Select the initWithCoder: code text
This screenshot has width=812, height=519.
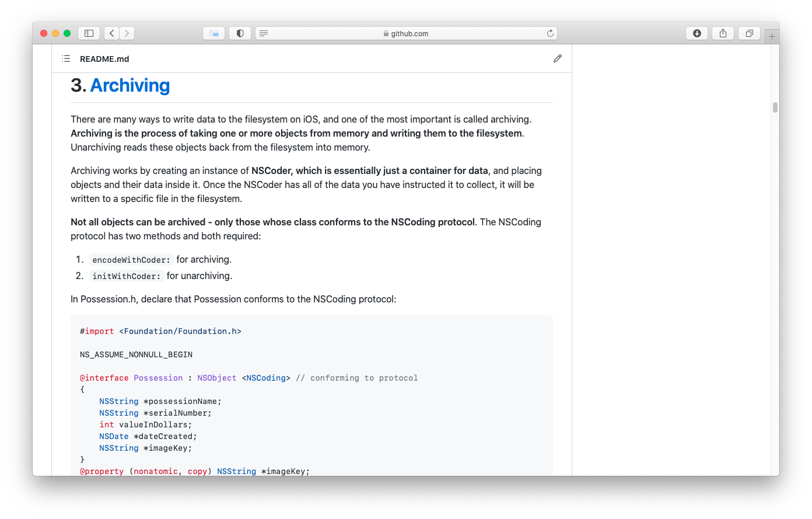coord(126,276)
